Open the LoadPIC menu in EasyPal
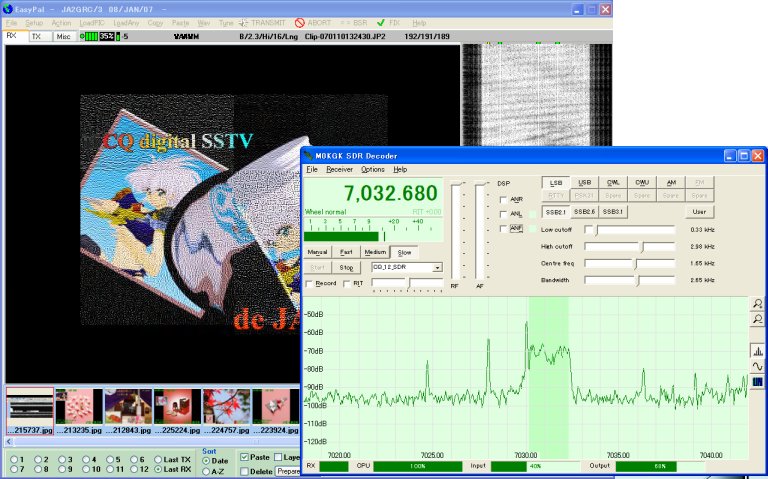768x479 pixels. pos(92,23)
